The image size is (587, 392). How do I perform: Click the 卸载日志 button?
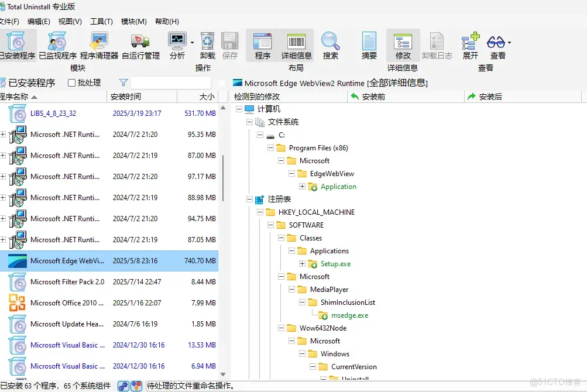pyautogui.click(x=437, y=45)
